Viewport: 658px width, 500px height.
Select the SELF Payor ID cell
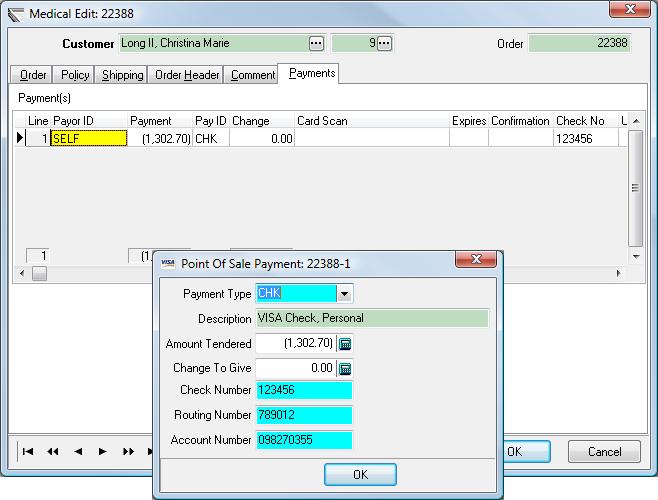click(89, 138)
